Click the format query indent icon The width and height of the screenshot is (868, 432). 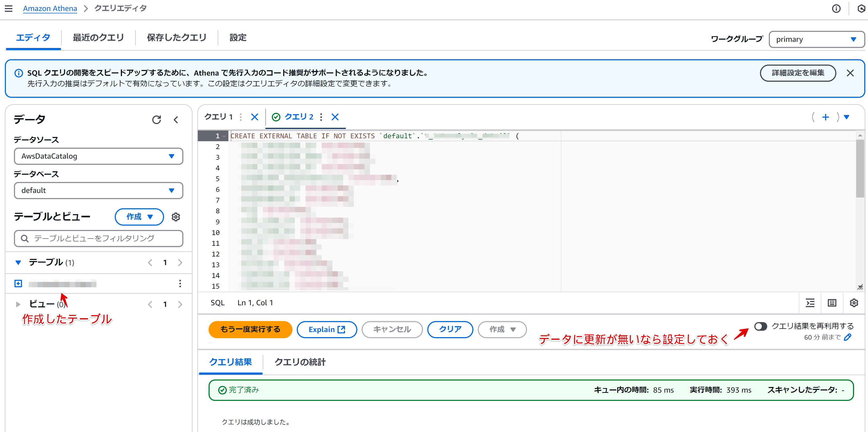click(x=810, y=303)
